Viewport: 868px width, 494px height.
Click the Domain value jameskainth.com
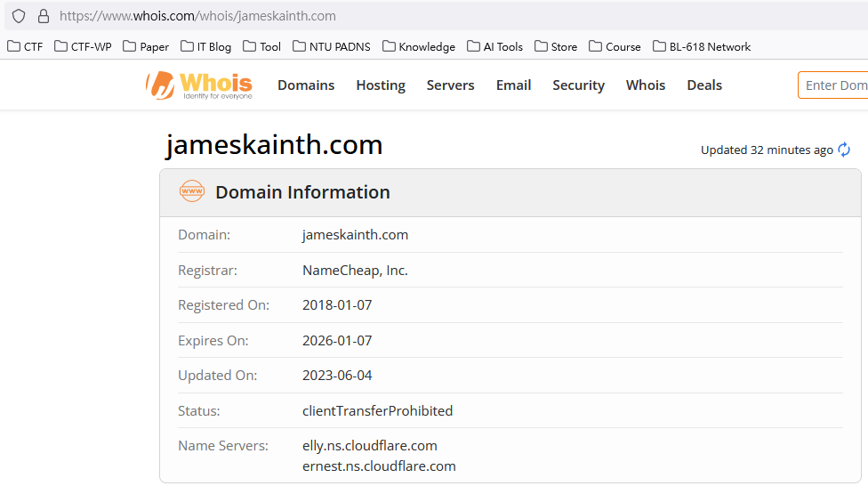(356, 235)
